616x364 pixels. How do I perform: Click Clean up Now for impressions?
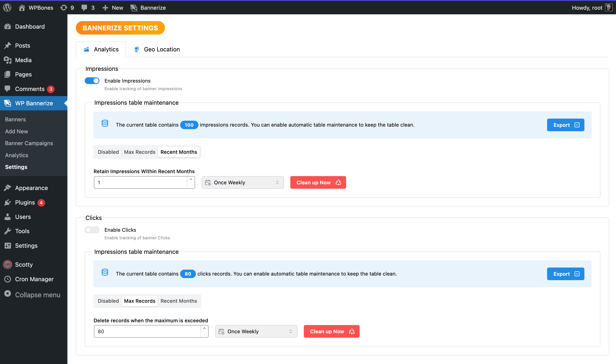(x=318, y=182)
